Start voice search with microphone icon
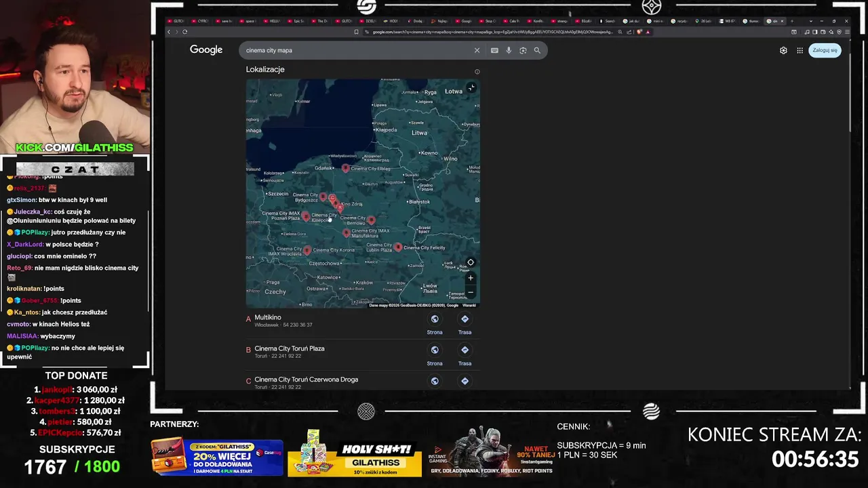The image size is (868, 488). (x=509, y=50)
